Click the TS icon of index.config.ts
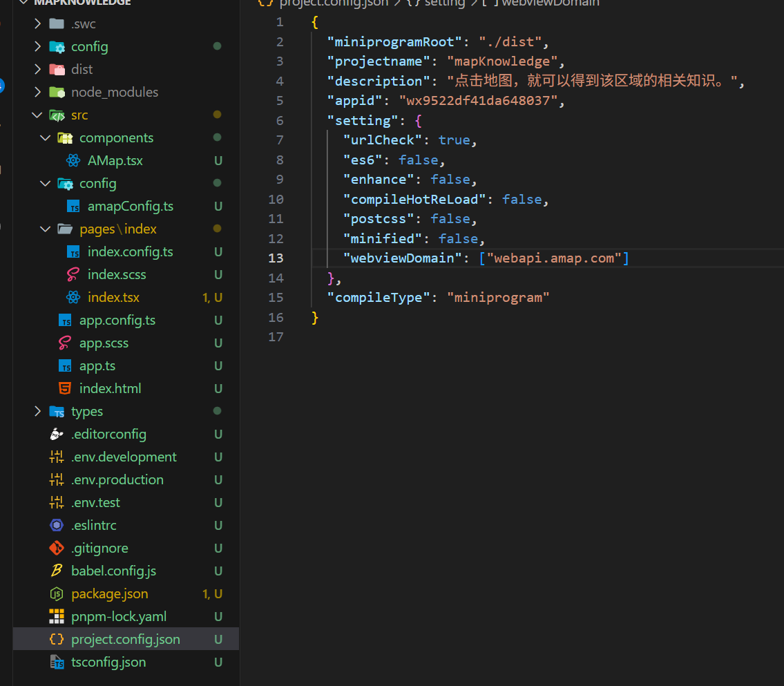This screenshot has width=784, height=686. click(x=73, y=251)
